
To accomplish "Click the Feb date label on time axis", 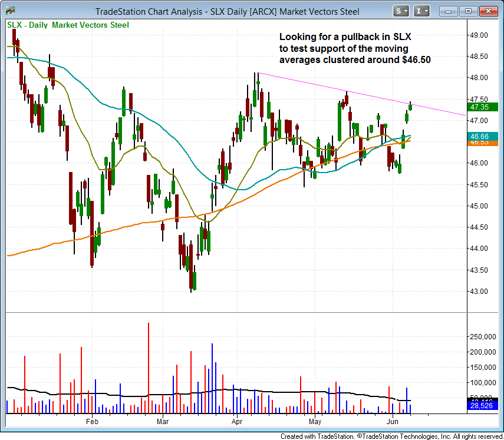I will click(x=92, y=421).
